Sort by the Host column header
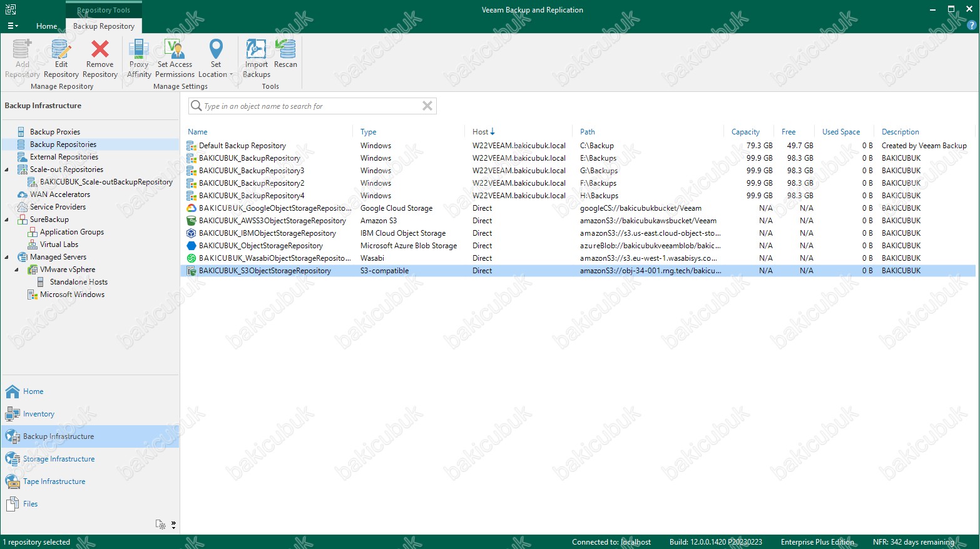 481,132
